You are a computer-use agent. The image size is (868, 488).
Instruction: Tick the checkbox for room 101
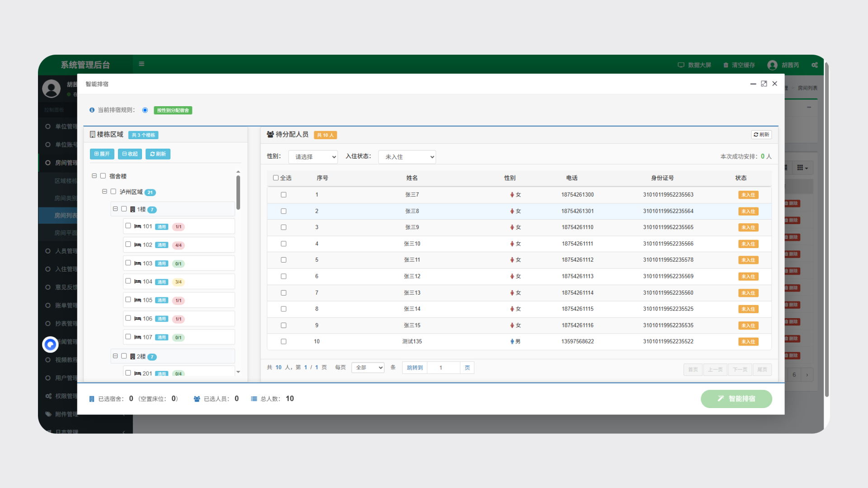[x=128, y=226]
